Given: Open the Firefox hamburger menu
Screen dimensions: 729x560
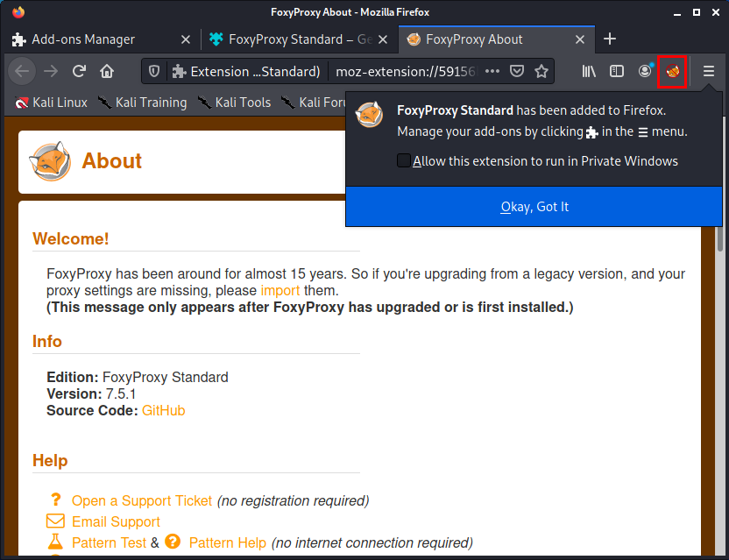Looking at the screenshot, I should [x=709, y=71].
